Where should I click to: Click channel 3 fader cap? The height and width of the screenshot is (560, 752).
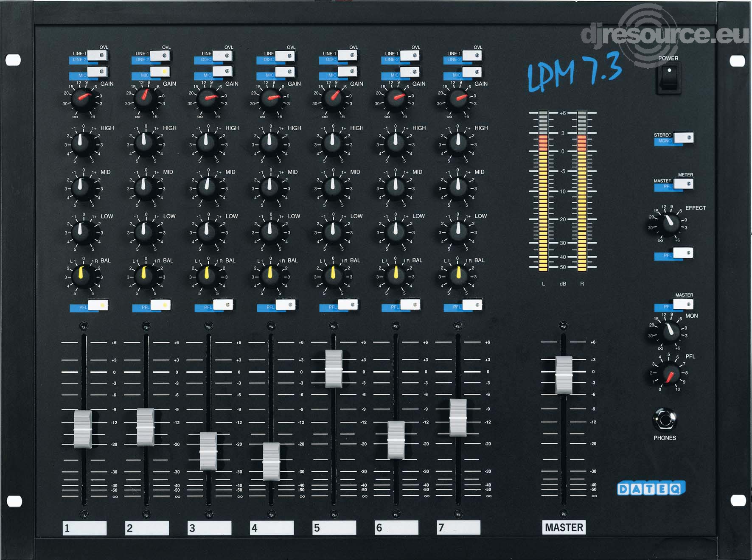208,451
